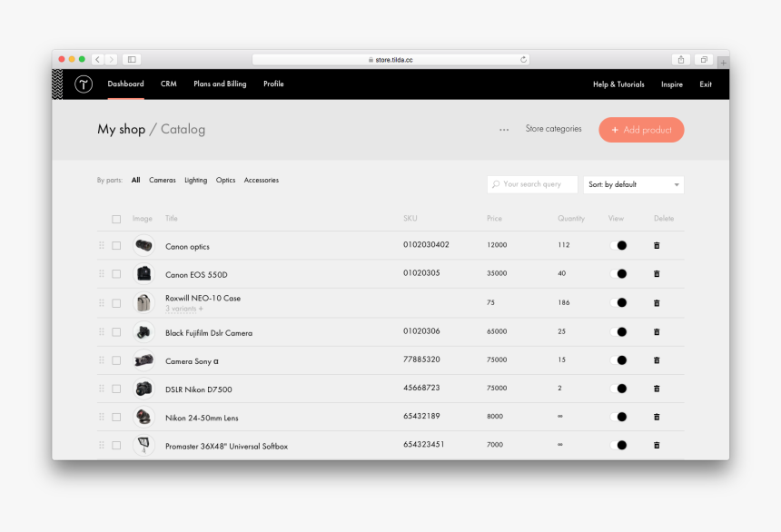
Task: Delete the Nikon 24-50mm Lens product
Action: [657, 417]
